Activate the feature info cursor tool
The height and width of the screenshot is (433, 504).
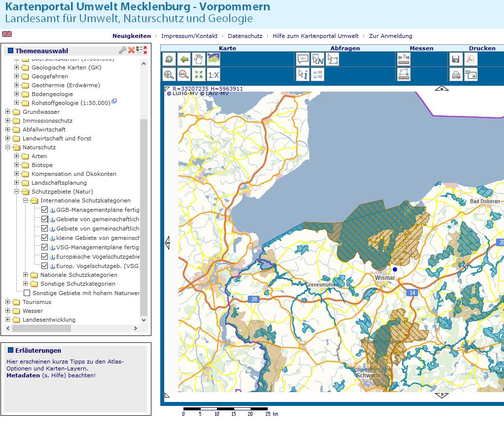pos(302,75)
